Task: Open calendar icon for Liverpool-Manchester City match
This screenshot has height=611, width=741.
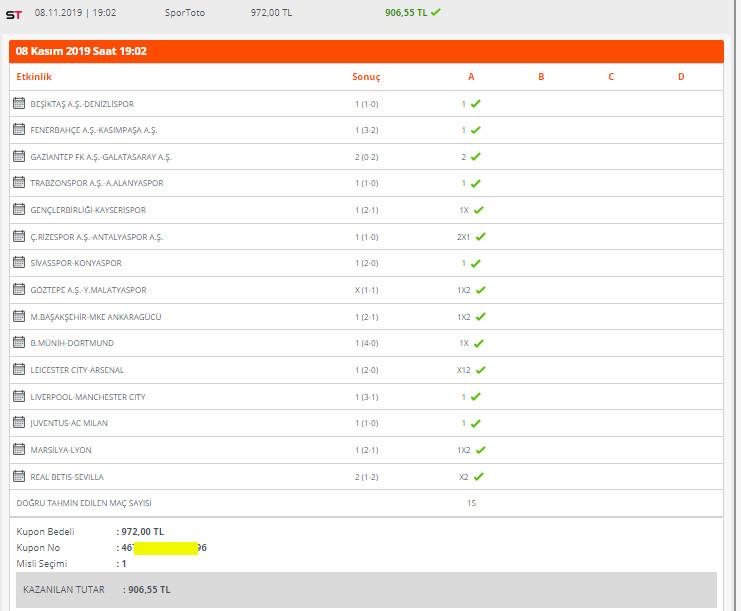Action: (x=19, y=396)
